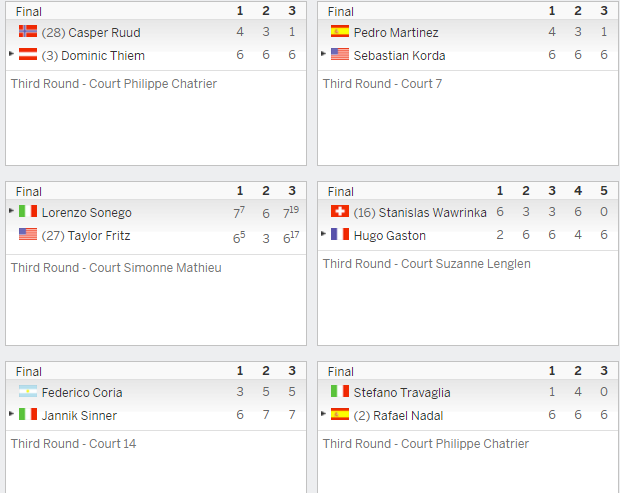Image resolution: width=620 pixels, height=493 pixels.
Task: Click winner arrow next to Hugo Gaston
Action: tap(323, 234)
